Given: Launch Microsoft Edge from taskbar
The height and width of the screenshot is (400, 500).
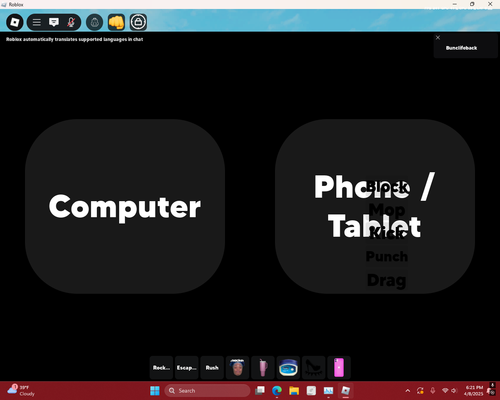Looking at the screenshot, I should click(277, 391).
